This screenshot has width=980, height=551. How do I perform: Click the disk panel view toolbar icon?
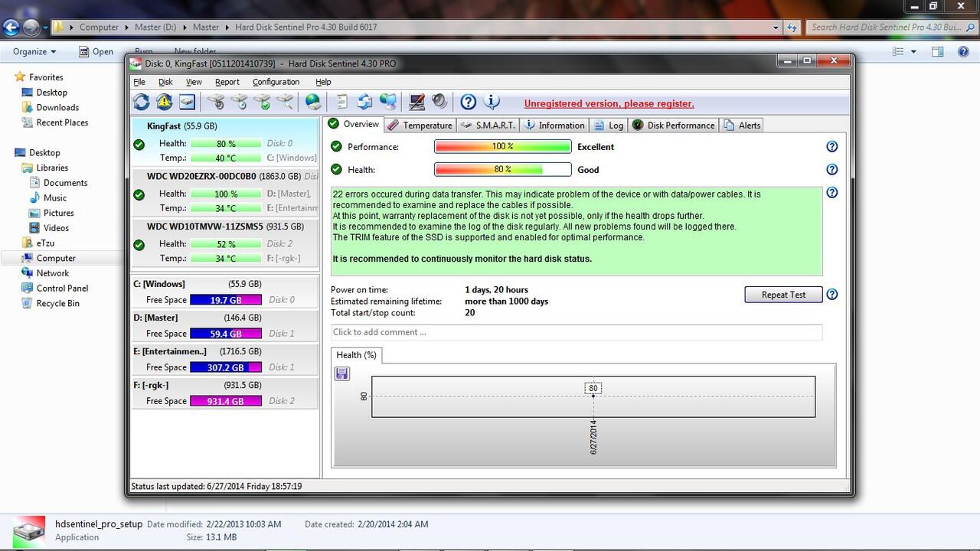pyautogui.click(x=187, y=102)
